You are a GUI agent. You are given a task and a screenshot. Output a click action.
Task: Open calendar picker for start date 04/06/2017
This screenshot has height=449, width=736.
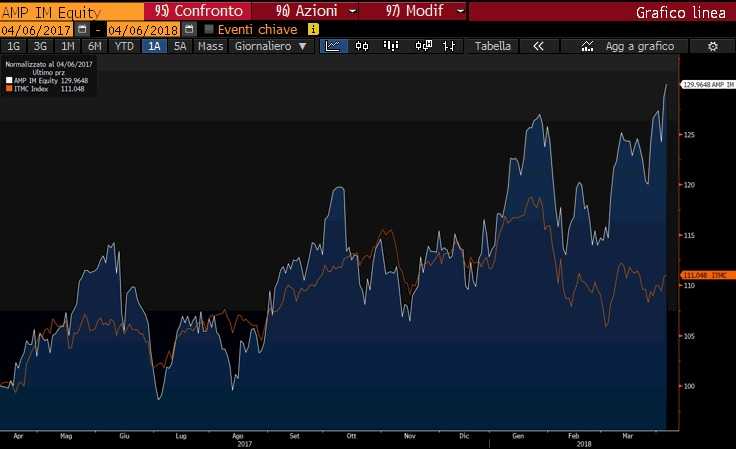pos(82,30)
